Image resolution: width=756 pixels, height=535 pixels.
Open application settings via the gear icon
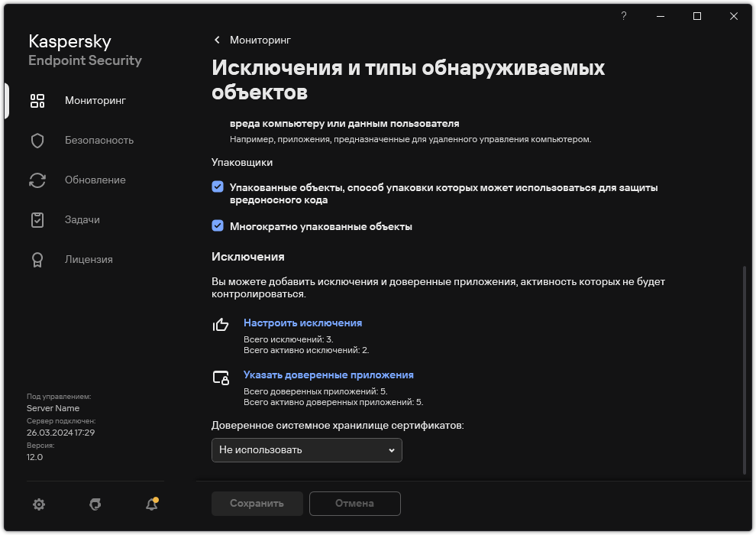coord(38,504)
